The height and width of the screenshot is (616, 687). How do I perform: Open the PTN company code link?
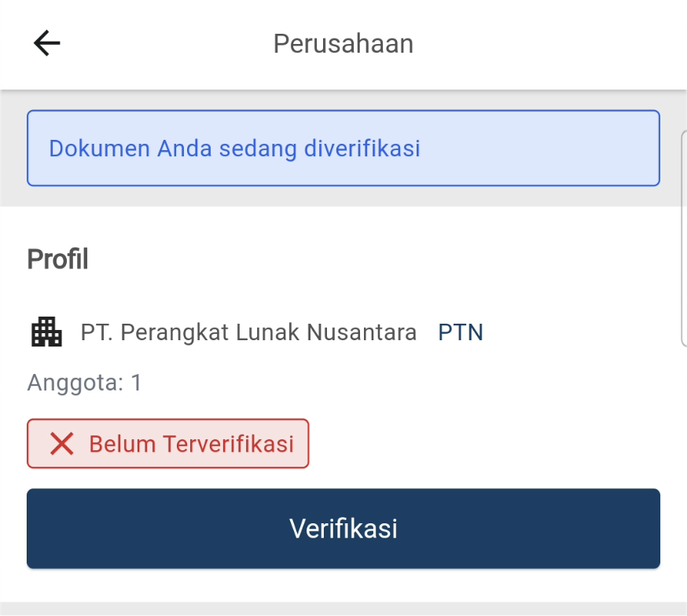click(x=461, y=333)
